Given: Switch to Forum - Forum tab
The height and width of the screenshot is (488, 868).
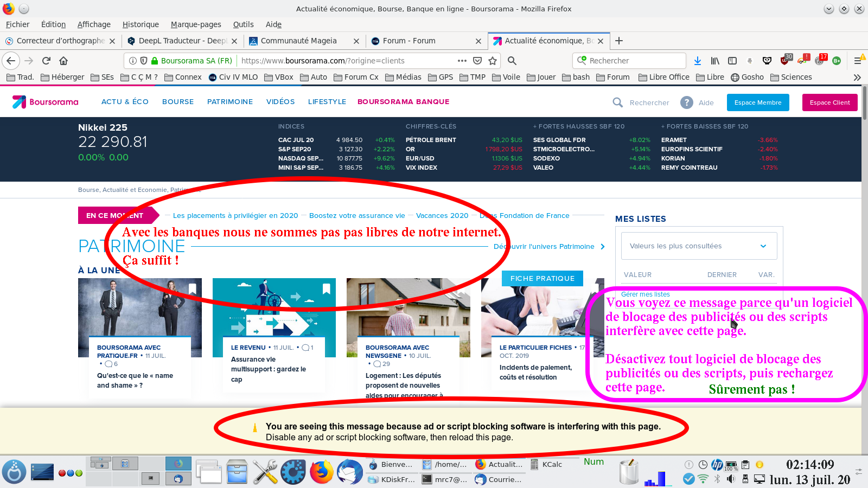Looking at the screenshot, I should pyautogui.click(x=426, y=41).
